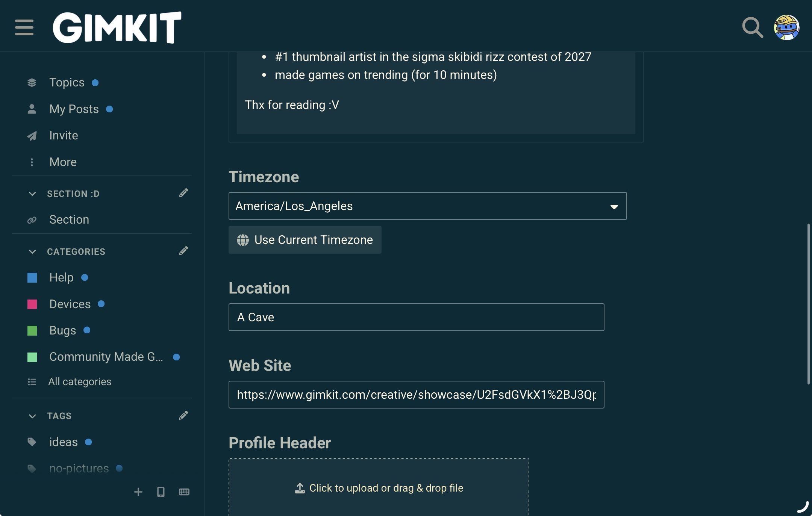The image size is (812, 516).
Task: Edit the CATEGORIES pencil icon
Action: (x=183, y=251)
